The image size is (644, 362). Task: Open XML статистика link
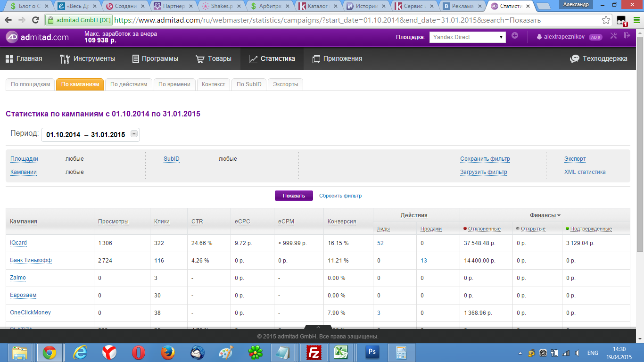tap(585, 172)
